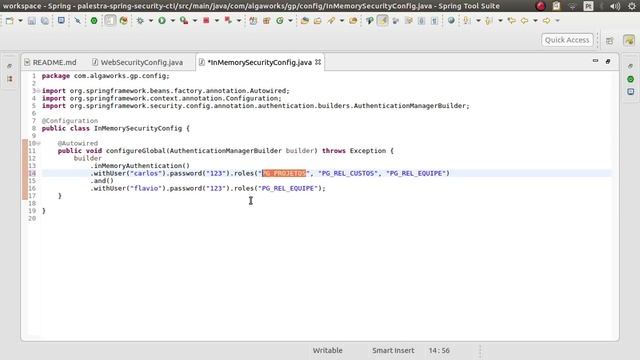Expand the folded imports at line 3

(38, 91)
